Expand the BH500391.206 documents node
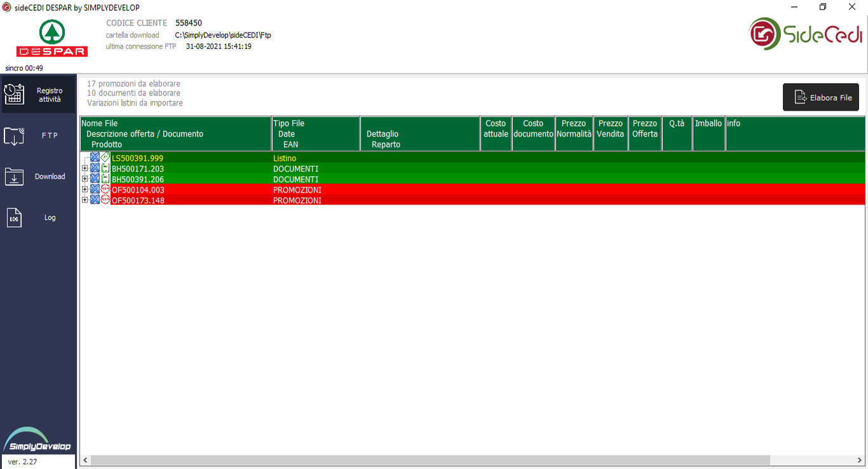This screenshot has height=469, width=868. pos(85,179)
